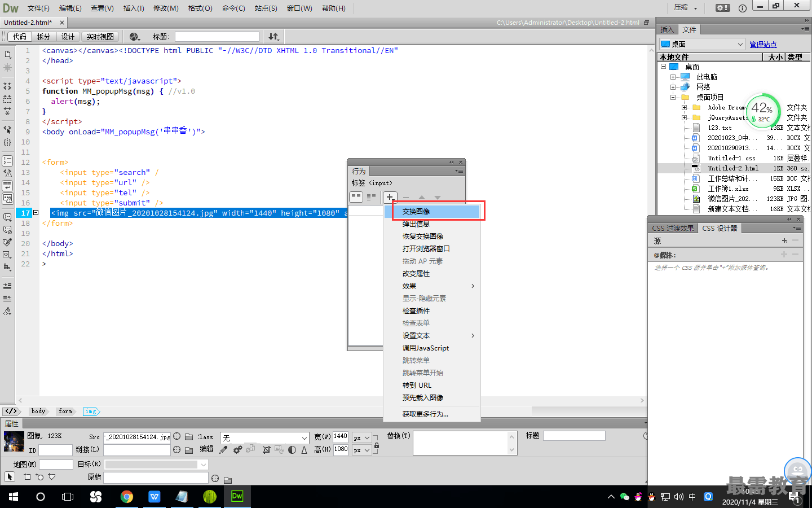The height and width of the screenshot is (508, 812).
Task: Browse for Src file folder icon
Action: tap(189, 436)
